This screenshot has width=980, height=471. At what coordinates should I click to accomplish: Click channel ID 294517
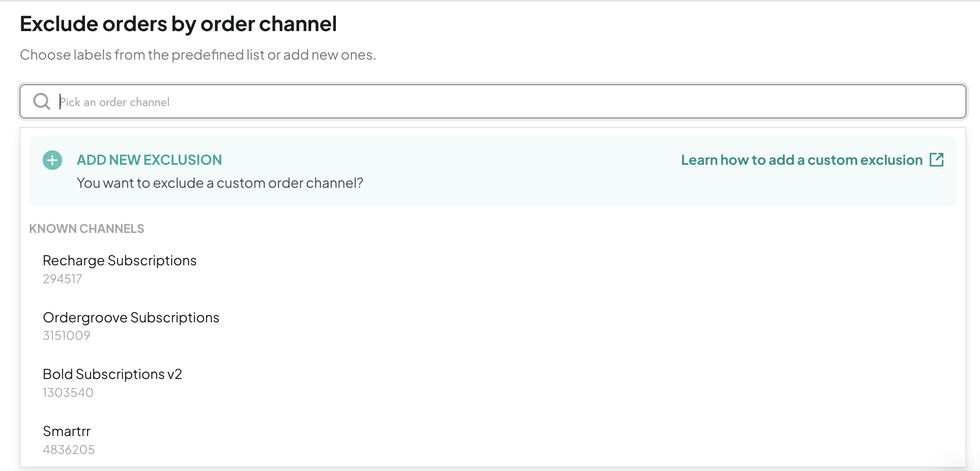[62, 279]
